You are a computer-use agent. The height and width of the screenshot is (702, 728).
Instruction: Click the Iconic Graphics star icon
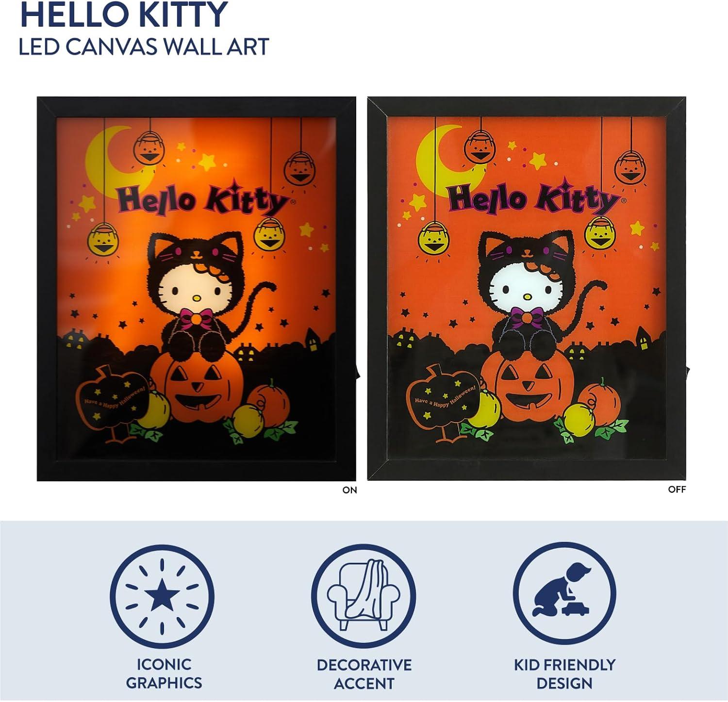click(162, 597)
